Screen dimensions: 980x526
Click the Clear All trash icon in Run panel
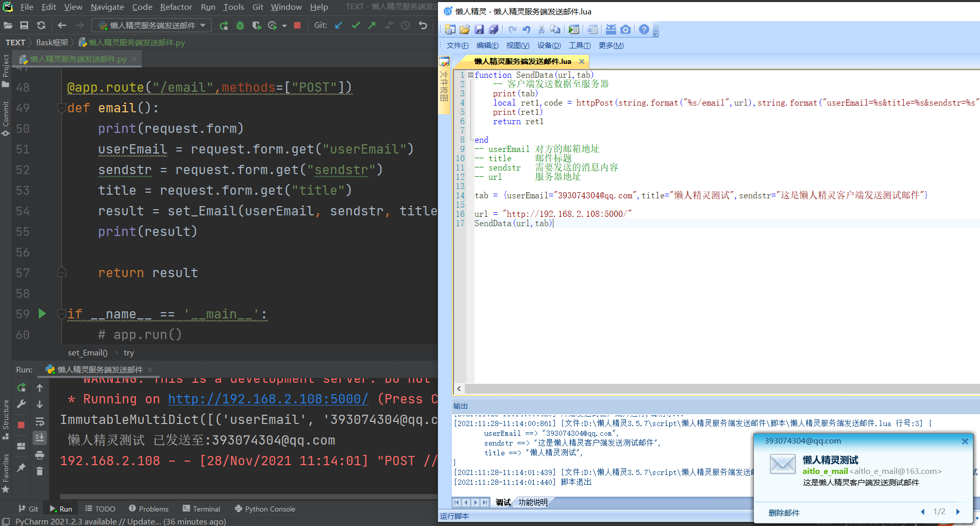click(x=40, y=471)
